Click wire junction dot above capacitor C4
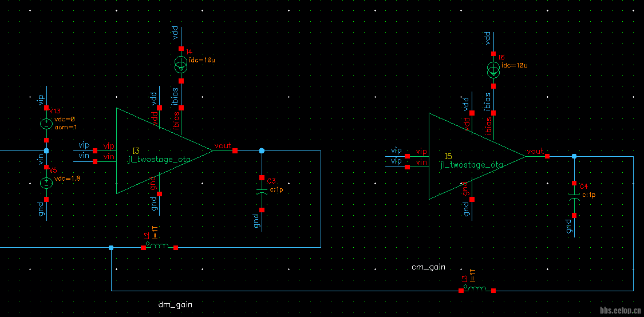 click(574, 156)
